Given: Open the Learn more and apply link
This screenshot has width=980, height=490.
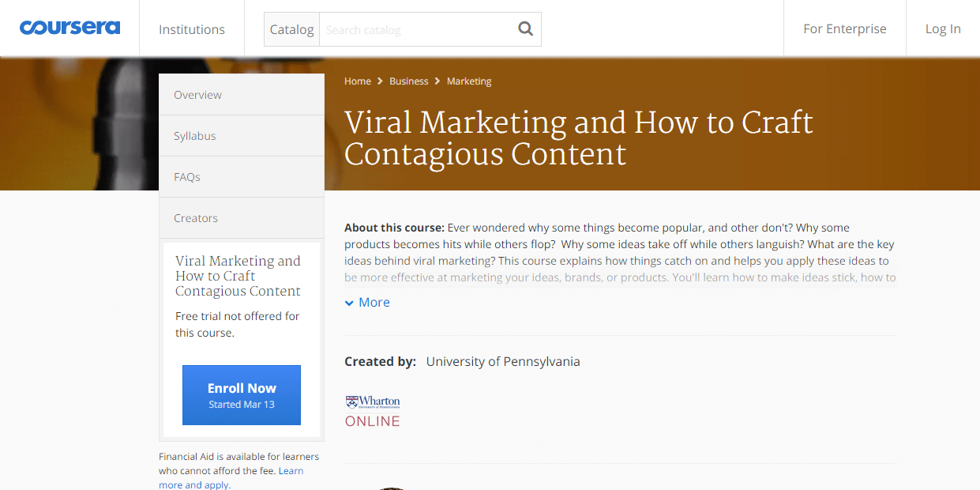Looking at the screenshot, I should tap(231, 478).
